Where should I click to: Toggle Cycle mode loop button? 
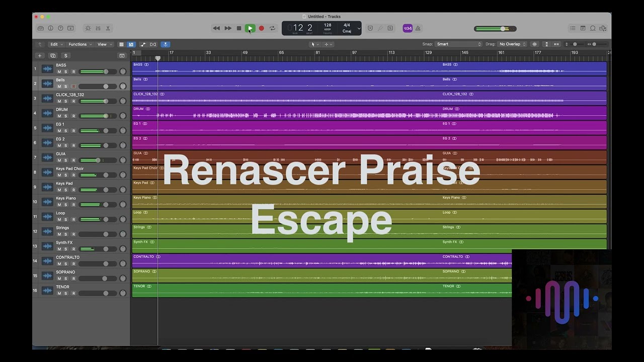coord(272,28)
